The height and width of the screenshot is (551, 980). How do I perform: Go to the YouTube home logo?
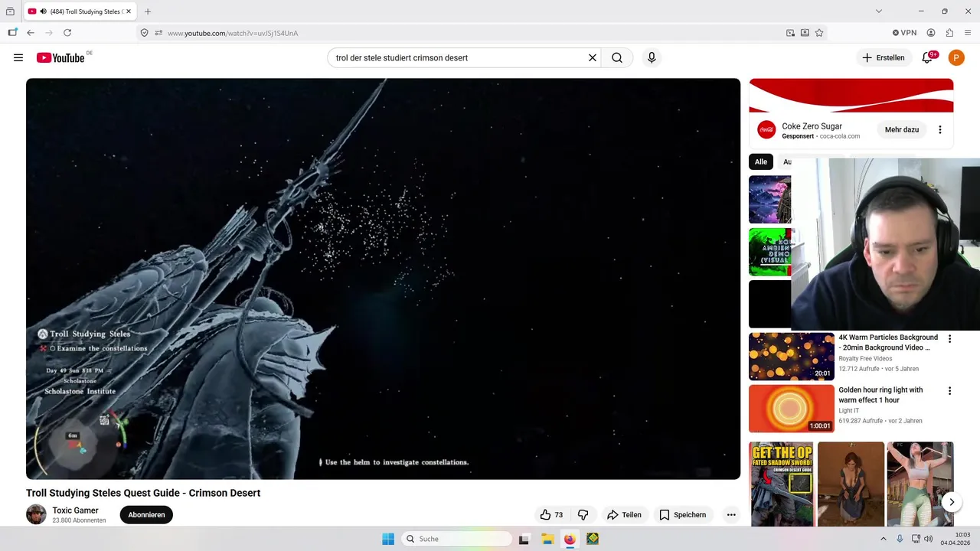click(60, 57)
